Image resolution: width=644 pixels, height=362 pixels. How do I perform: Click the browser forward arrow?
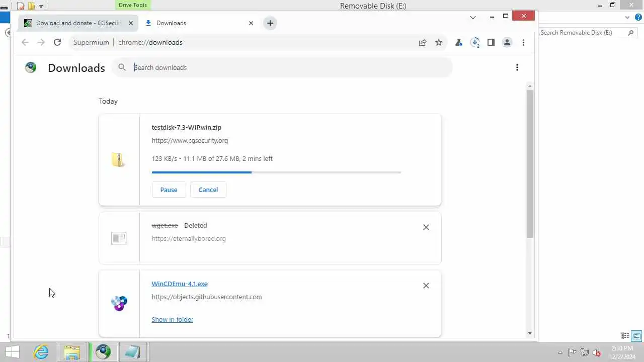[41, 42]
